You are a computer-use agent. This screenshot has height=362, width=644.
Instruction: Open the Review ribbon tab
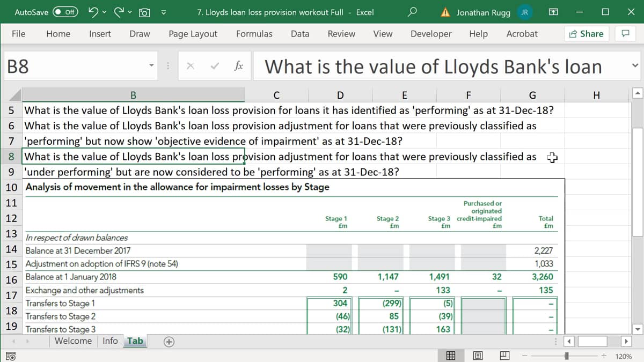(x=341, y=34)
